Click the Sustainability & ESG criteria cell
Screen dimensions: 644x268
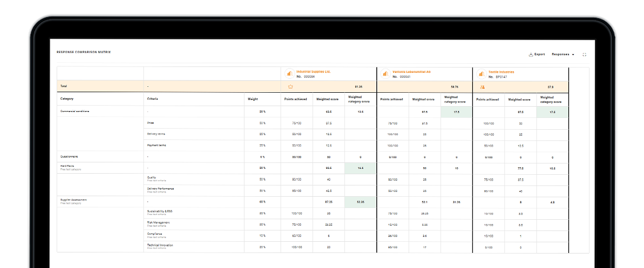(x=159, y=211)
